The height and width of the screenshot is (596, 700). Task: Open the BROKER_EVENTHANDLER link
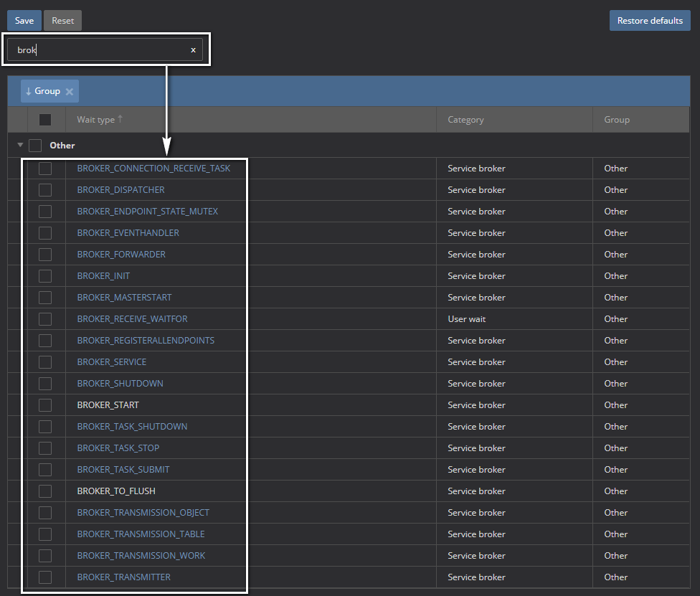pyautogui.click(x=128, y=233)
